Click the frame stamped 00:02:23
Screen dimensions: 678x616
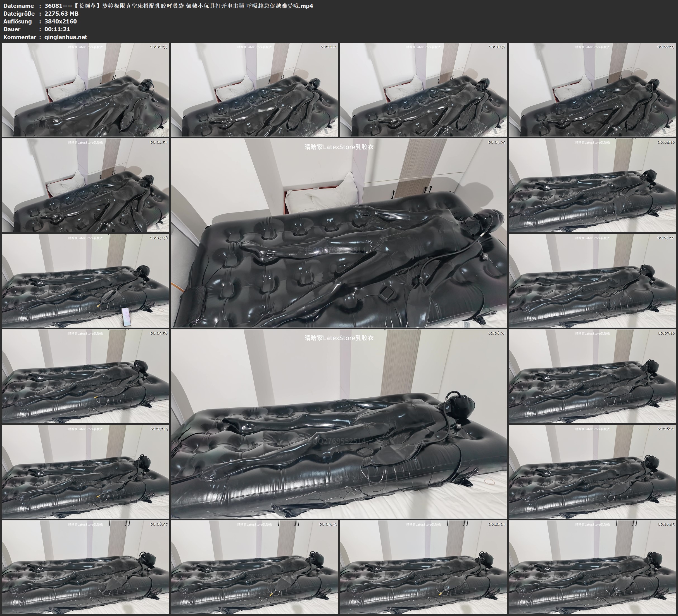(x=593, y=89)
